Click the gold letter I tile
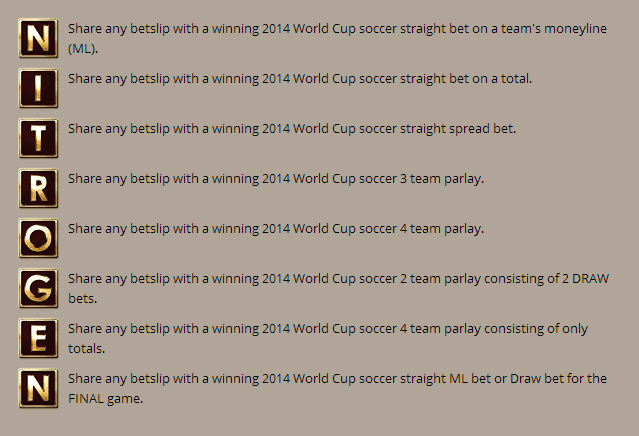Screen dimensions: 639x436 [38, 88]
